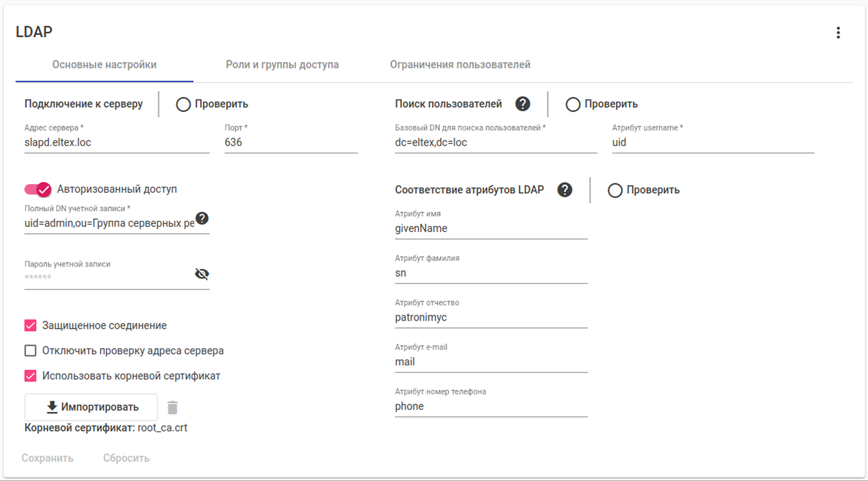Open Ограничения пользователей tab

460,64
